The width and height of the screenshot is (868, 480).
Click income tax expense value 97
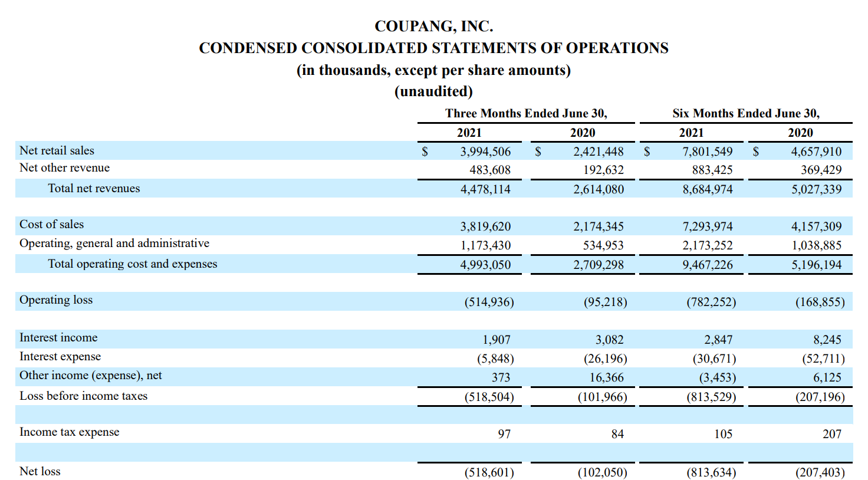(504, 434)
